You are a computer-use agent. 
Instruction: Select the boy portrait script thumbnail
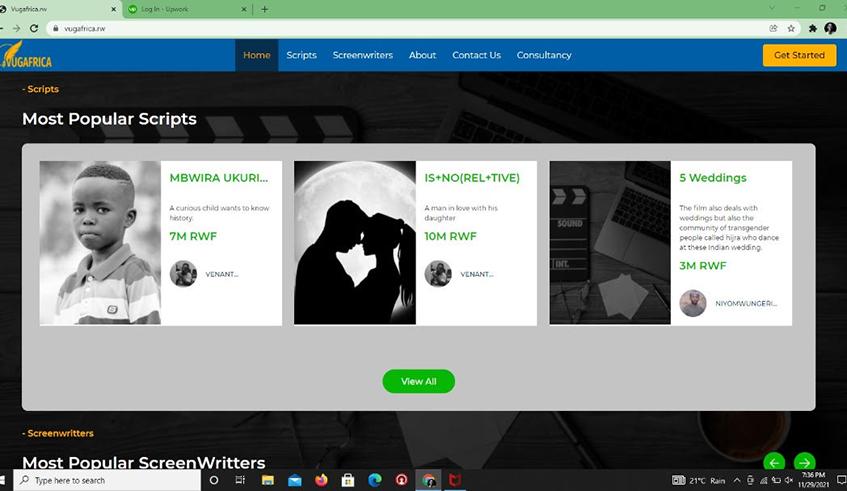[x=100, y=243]
